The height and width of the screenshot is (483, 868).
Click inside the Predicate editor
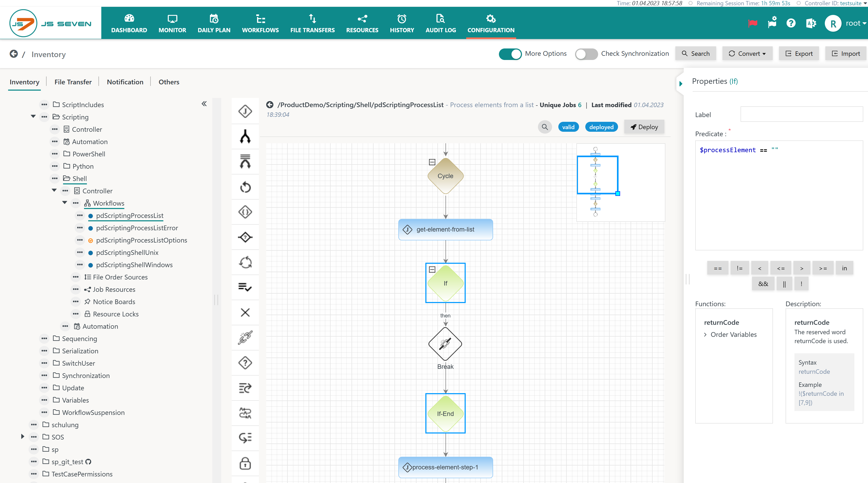point(779,196)
